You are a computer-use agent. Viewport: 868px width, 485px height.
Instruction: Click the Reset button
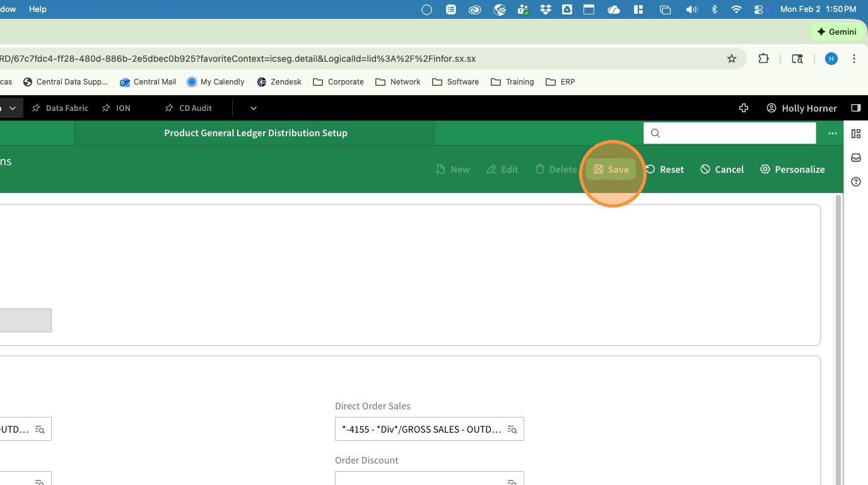664,169
